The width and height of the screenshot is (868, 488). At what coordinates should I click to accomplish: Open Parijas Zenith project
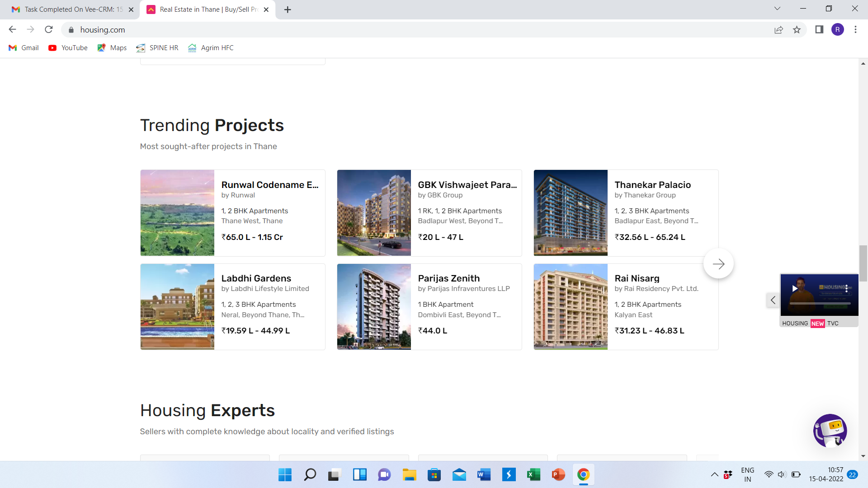coord(449,278)
